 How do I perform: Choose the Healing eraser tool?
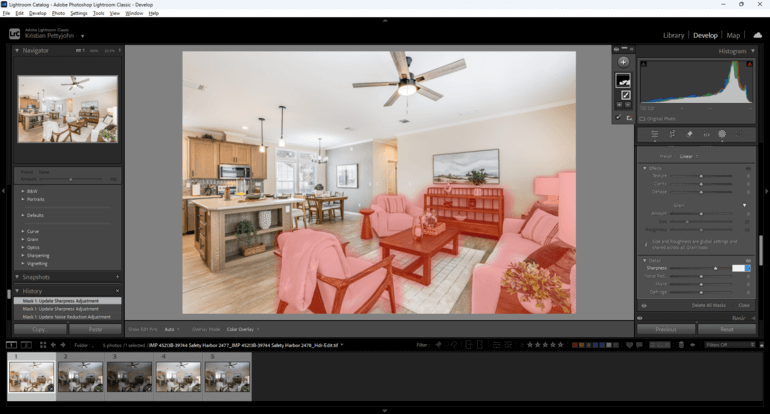pos(688,133)
